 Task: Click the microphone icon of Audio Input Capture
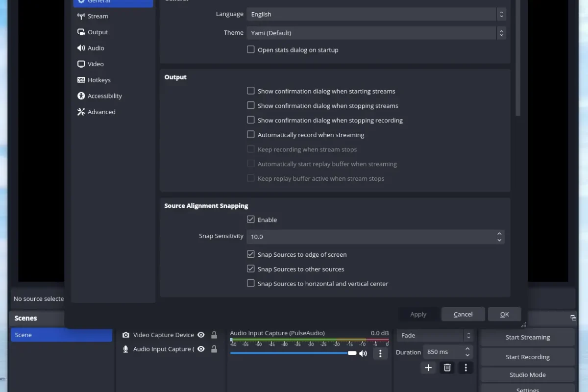pos(126,349)
